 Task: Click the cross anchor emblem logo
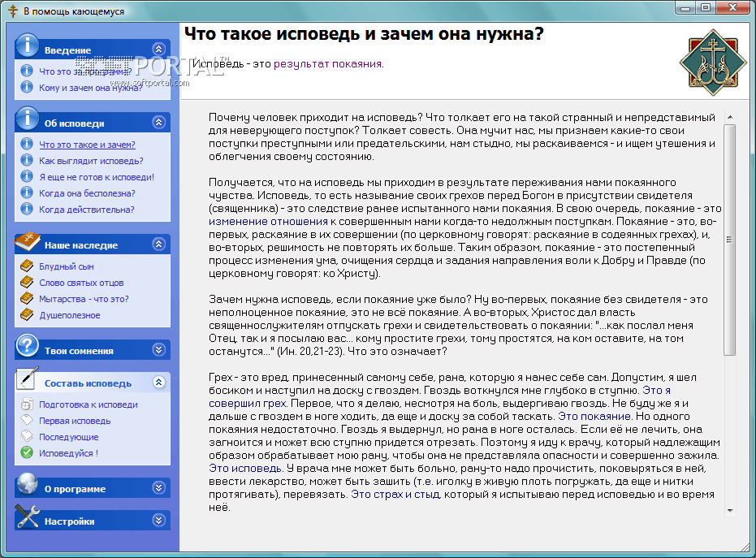713,63
